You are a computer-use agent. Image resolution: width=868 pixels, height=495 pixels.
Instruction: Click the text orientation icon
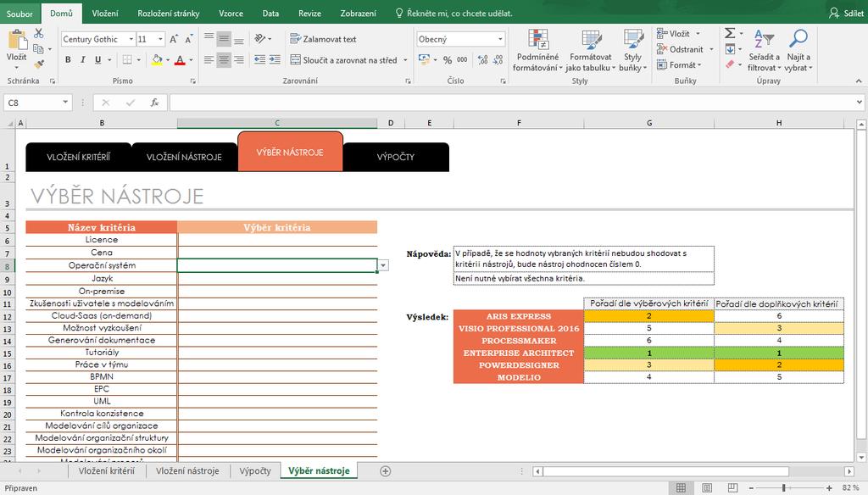(260, 39)
